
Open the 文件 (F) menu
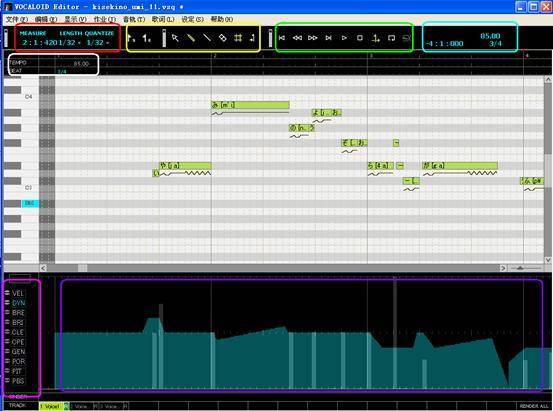click(x=17, y=19)
